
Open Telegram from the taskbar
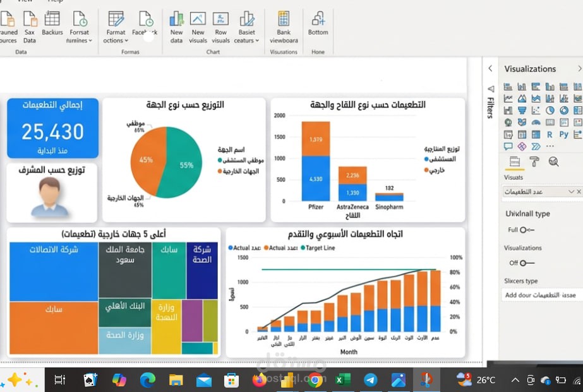click(370, 380)
